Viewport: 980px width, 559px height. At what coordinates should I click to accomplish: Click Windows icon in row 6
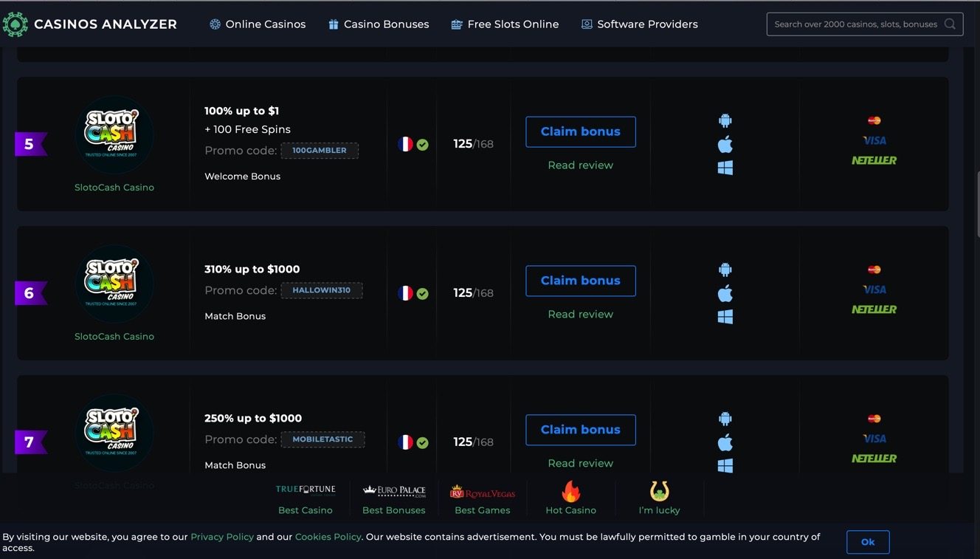[725, 317]
